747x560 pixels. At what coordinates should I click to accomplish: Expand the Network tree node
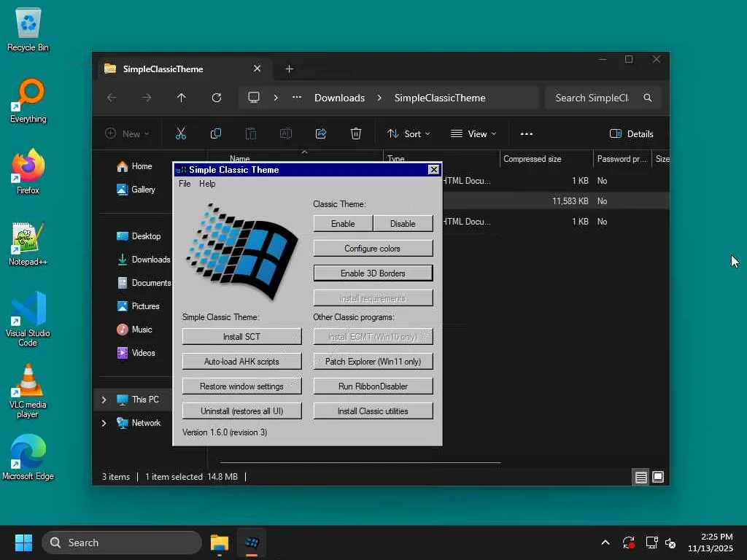point(104,423)
